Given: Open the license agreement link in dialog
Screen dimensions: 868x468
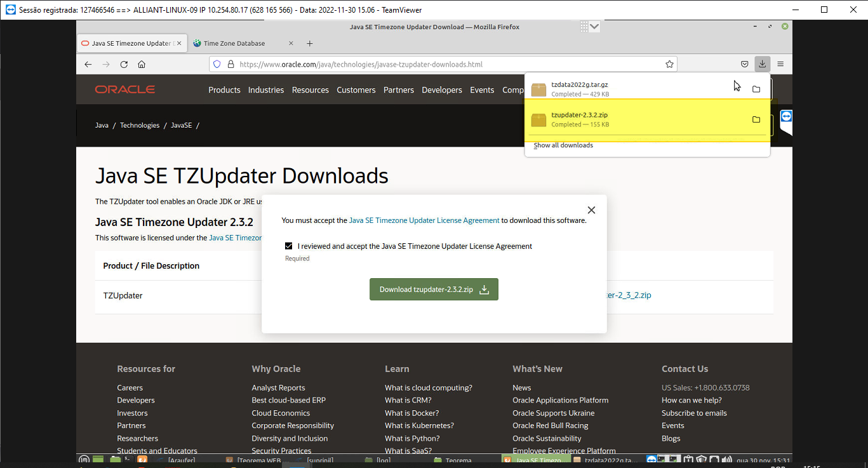Looking at the screenshot, I should [424, 220].
